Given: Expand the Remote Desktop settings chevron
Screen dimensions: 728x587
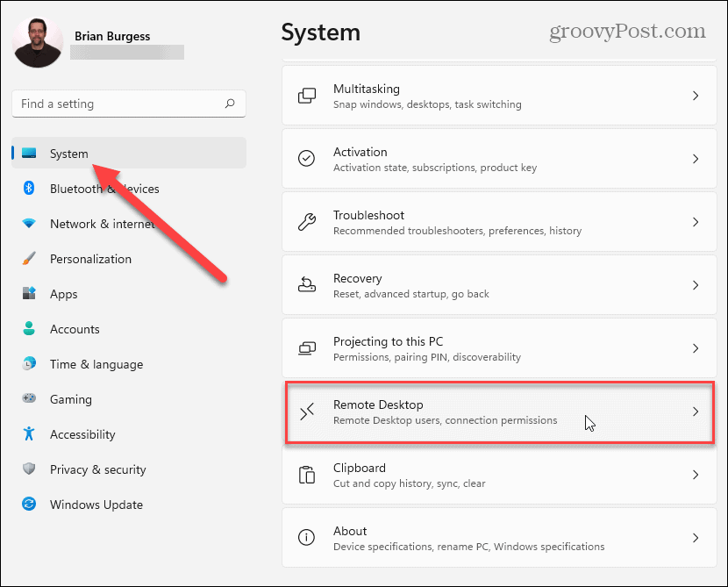Looking at the screenshot, I should 696,411.
